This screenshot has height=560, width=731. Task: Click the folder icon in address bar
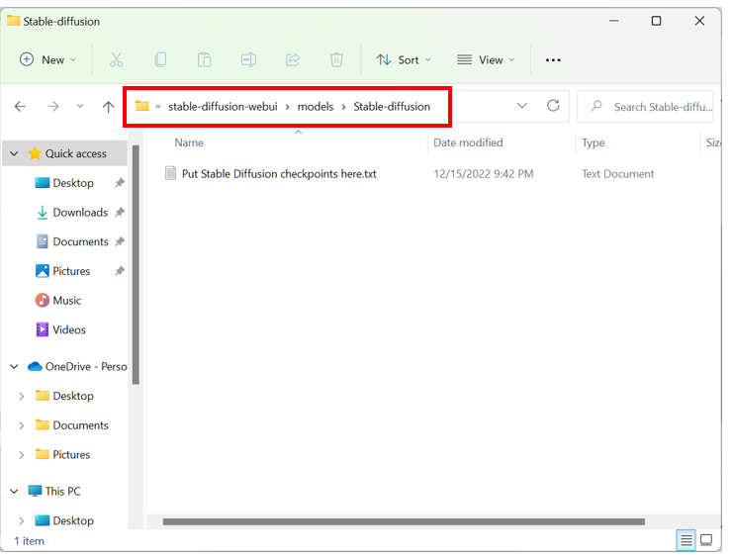[141, 106]
